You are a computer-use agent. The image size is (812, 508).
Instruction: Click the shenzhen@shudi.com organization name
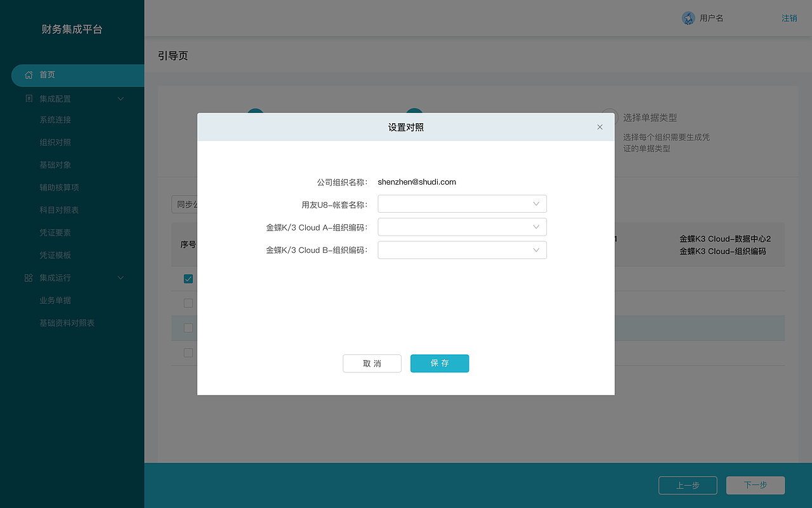[x=417, y=182]
